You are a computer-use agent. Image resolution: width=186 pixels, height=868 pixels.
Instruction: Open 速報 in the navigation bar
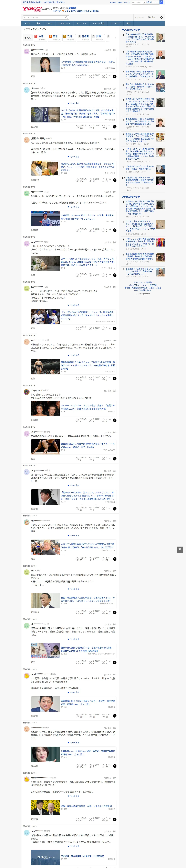point(38,24)
